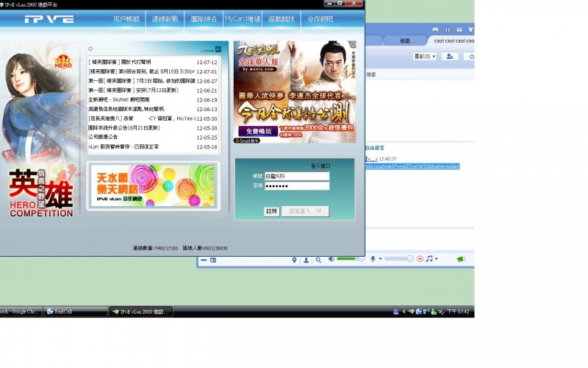This screenshot has width=588, height=368.
Task: Adjust the RaidCall speaker volume slider
Action: click(351, 259)
